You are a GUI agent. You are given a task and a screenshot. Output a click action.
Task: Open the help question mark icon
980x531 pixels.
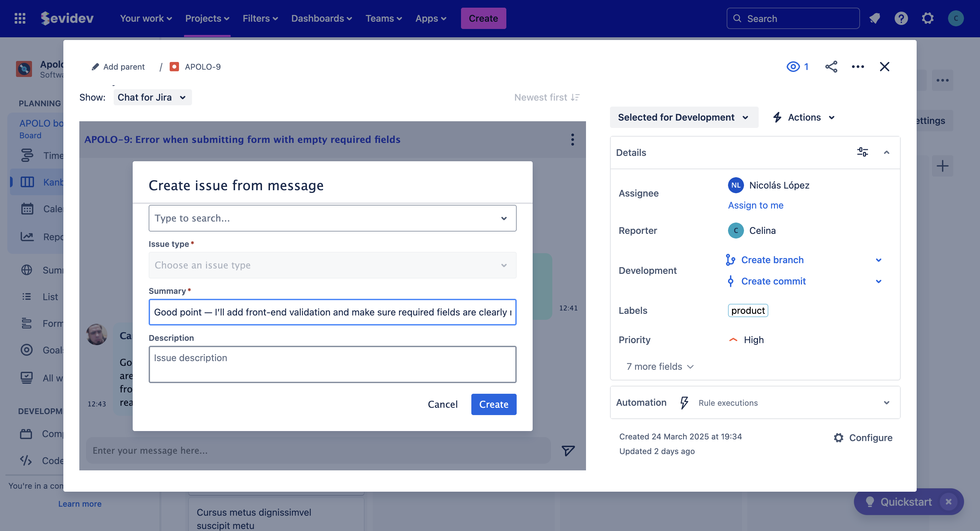point(901,18)
